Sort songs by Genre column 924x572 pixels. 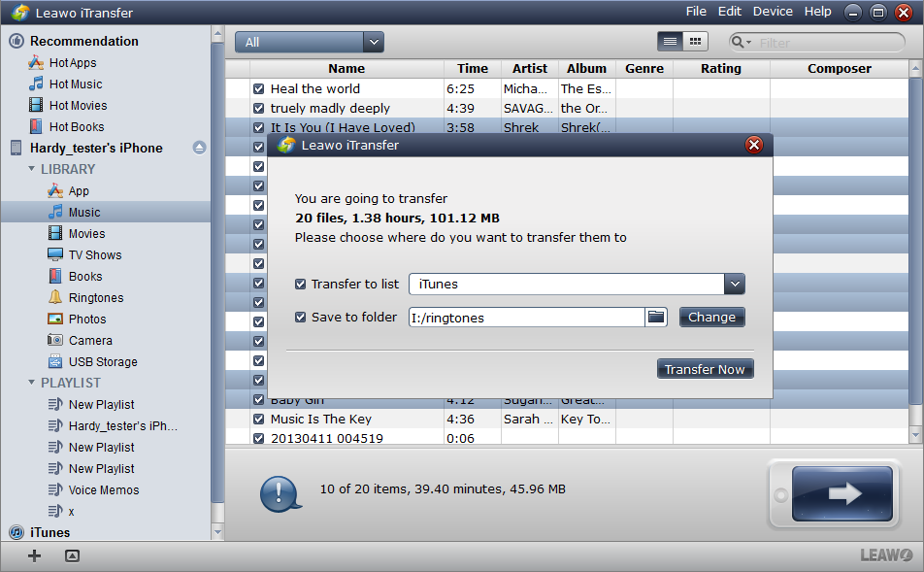click(644, 68)
